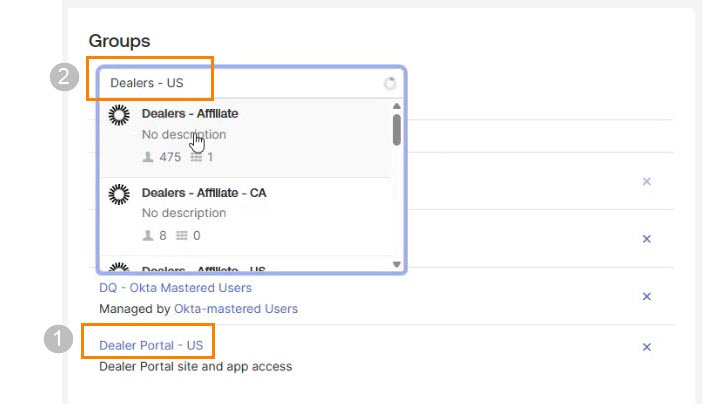Click the member count icon showing 8

click(x=148, y=236)
